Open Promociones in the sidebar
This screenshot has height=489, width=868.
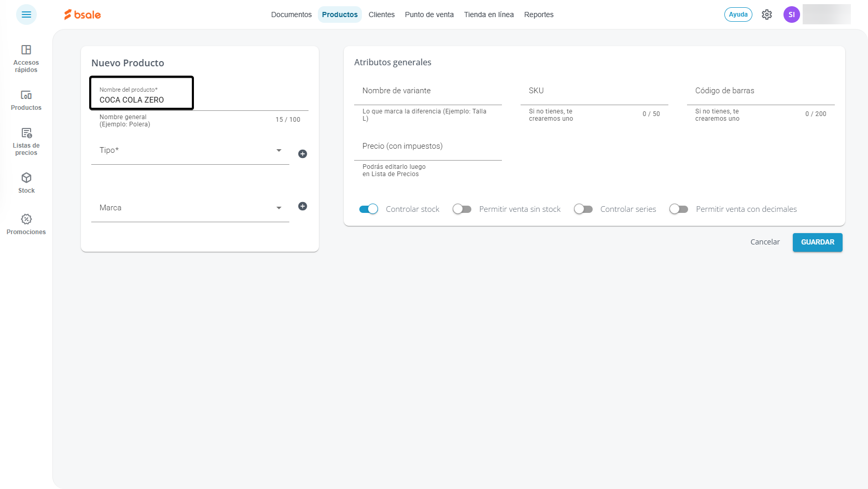26,224
